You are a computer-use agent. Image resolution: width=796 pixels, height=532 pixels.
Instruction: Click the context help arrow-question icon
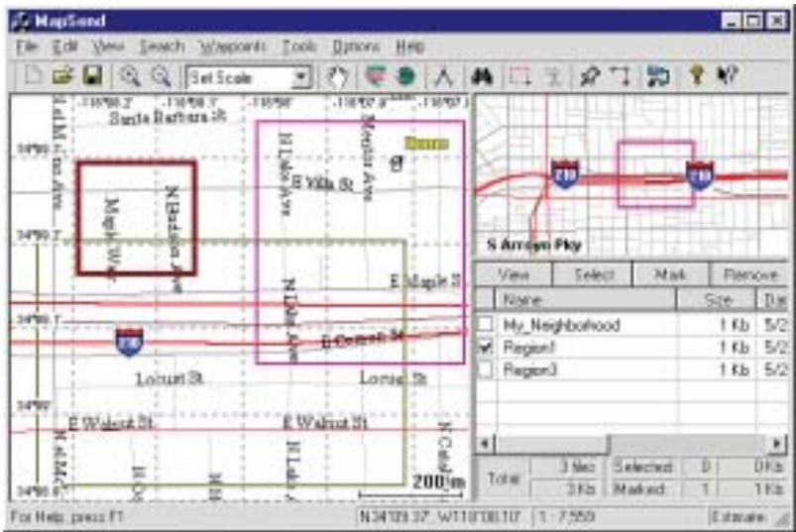727,76
